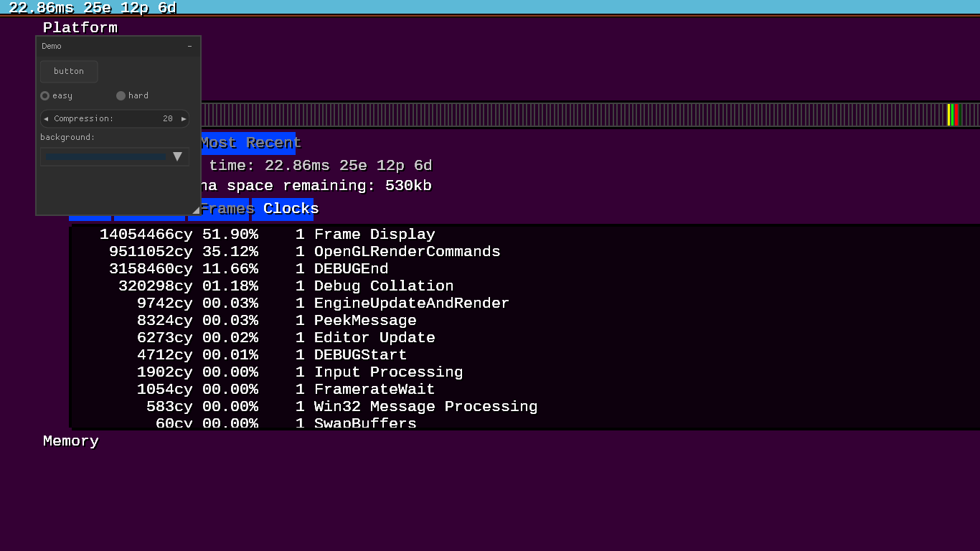The height and width of the screenshot is (551, 980).
Task: Select the OpenGLRenderCommands profiler entry
Action: tap(407, 252)
